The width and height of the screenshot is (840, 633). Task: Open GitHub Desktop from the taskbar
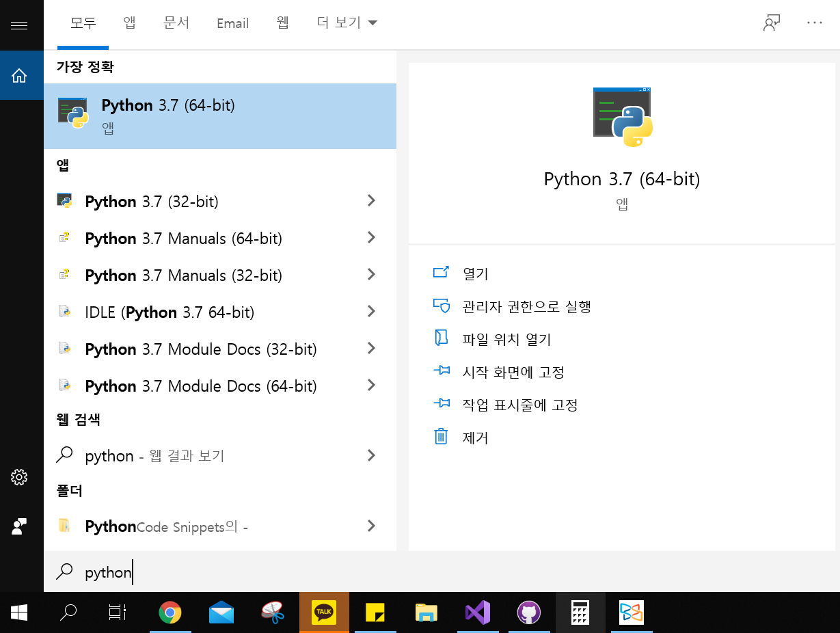point(529,612)
